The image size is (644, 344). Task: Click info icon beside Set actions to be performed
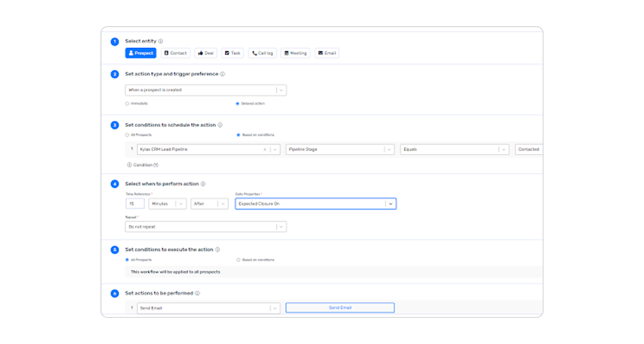(197, 293)
